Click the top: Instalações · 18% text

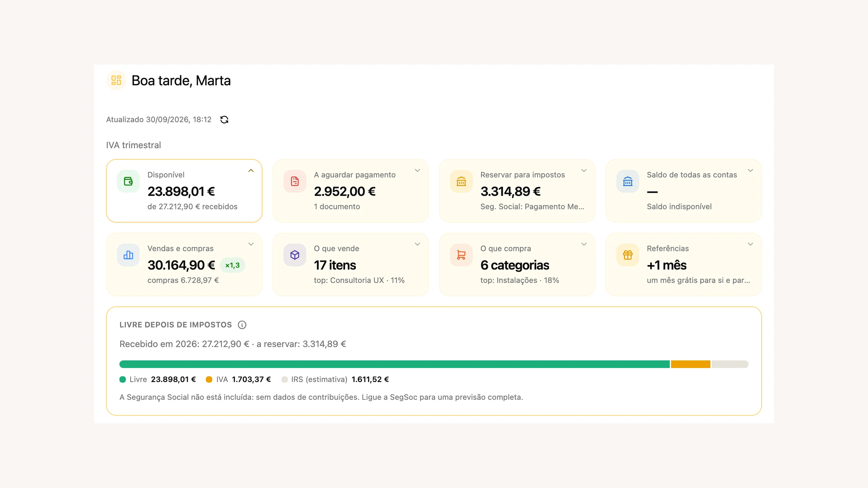pos(520,280)
